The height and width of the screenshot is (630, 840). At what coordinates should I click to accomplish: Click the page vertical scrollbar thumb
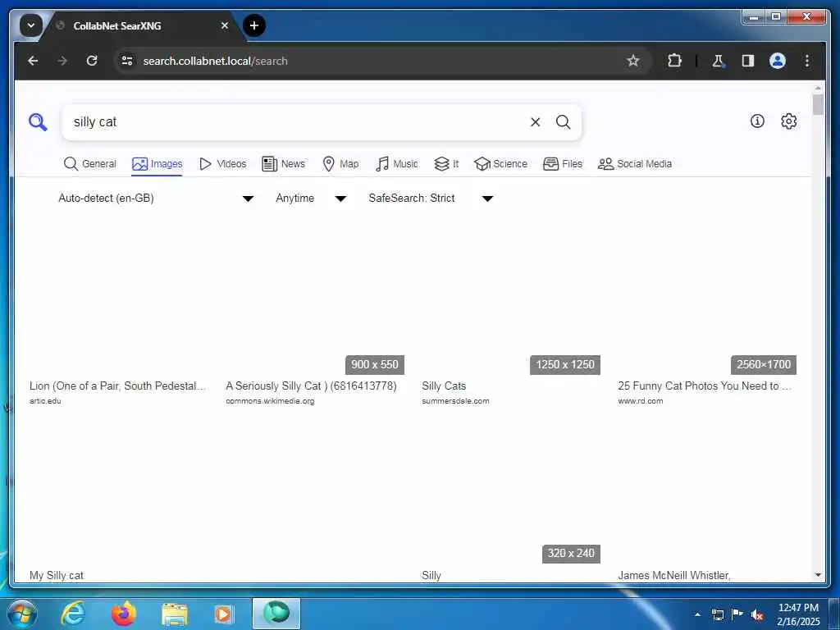click(x=818, y=104)
